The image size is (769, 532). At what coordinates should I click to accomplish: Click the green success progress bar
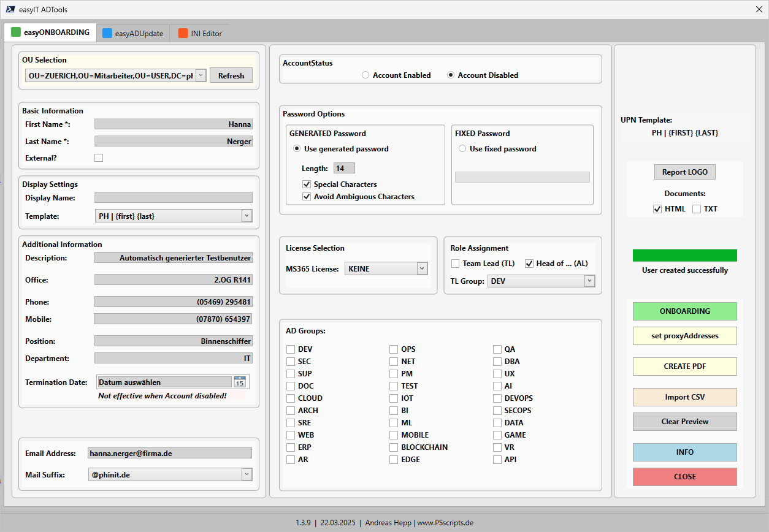coord(684,255)
